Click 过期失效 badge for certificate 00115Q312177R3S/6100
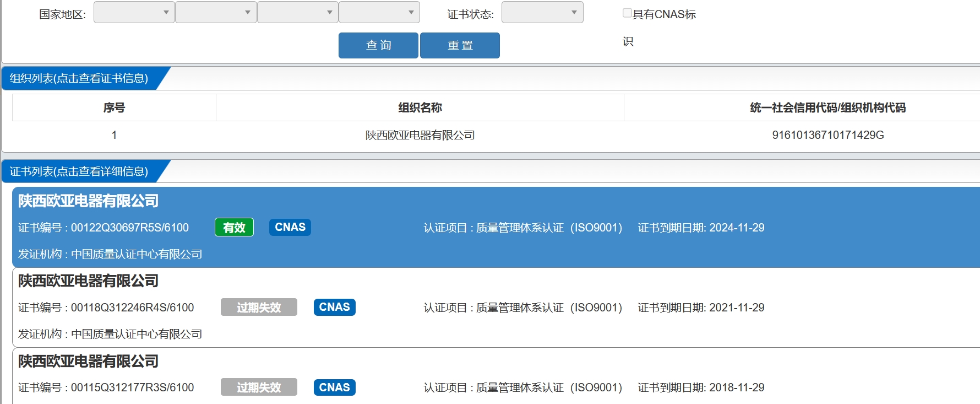 coord(259,387)
